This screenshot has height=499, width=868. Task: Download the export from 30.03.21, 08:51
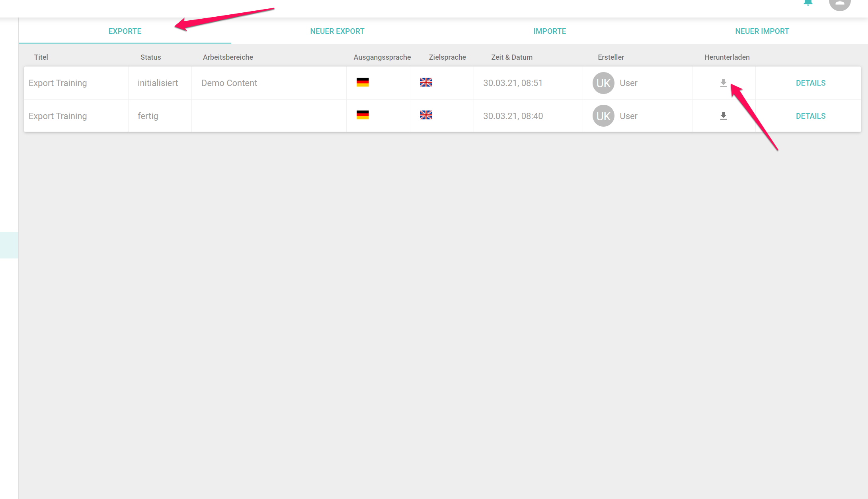click(x=723, y=83)
